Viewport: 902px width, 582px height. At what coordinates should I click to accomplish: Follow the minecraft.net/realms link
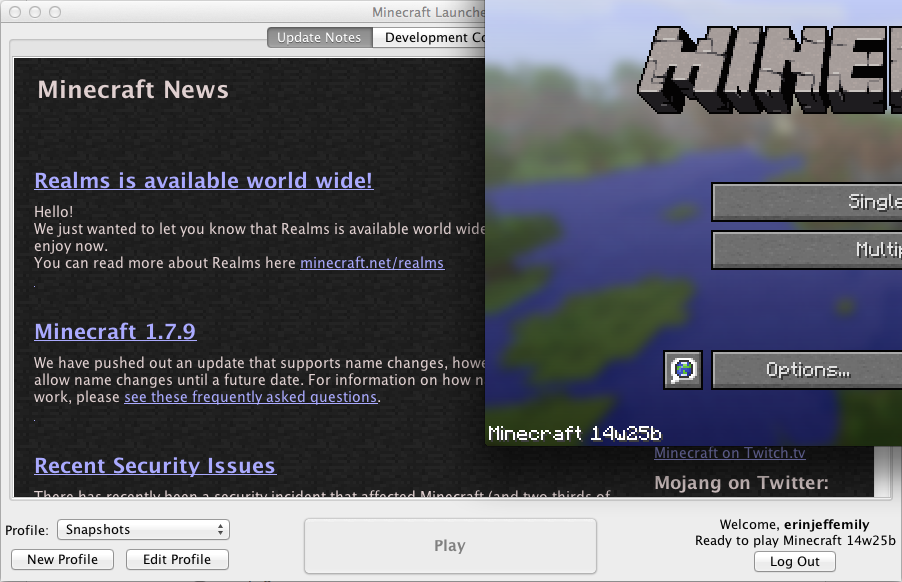click(372, 263)
